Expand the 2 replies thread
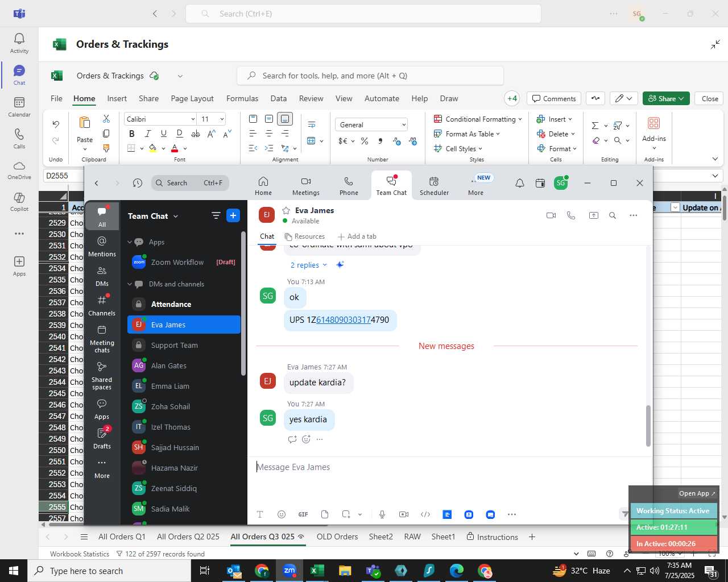Viewport: 728px width, 582px height. (x=309, y=265)
